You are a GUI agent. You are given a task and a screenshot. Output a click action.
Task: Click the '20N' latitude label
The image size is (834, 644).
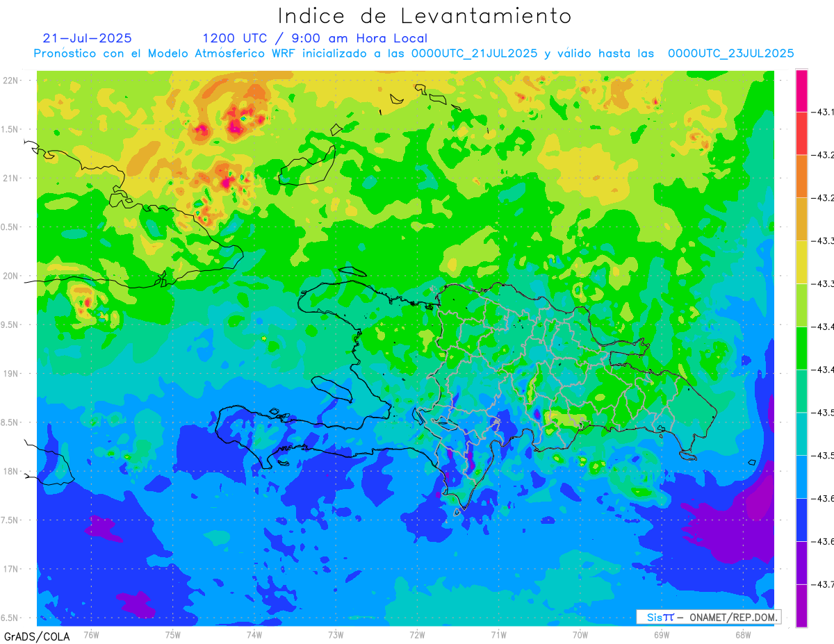(x=10, y=276)
